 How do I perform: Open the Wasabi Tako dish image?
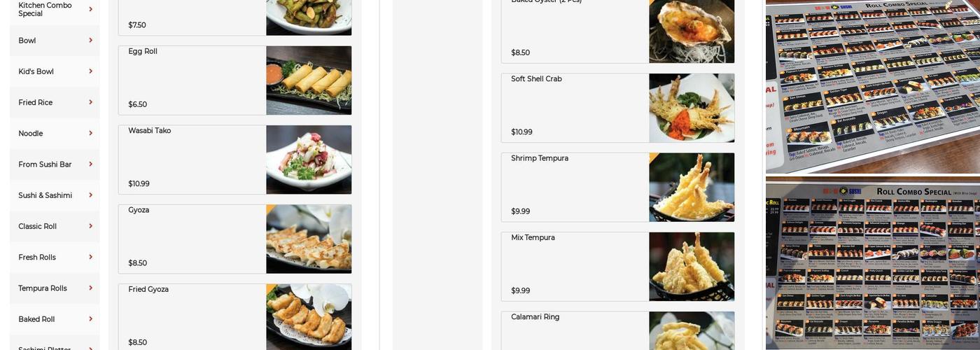(x=309, y=160)
